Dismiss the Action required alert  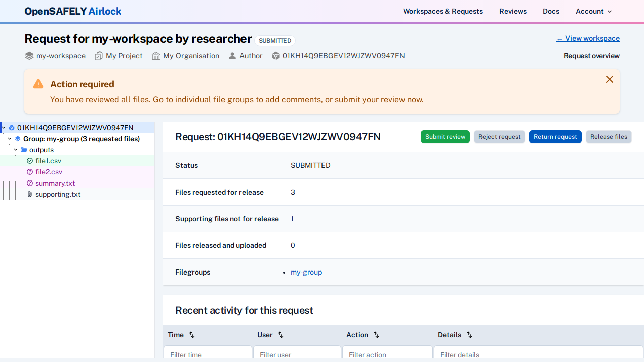click(610, 79)
